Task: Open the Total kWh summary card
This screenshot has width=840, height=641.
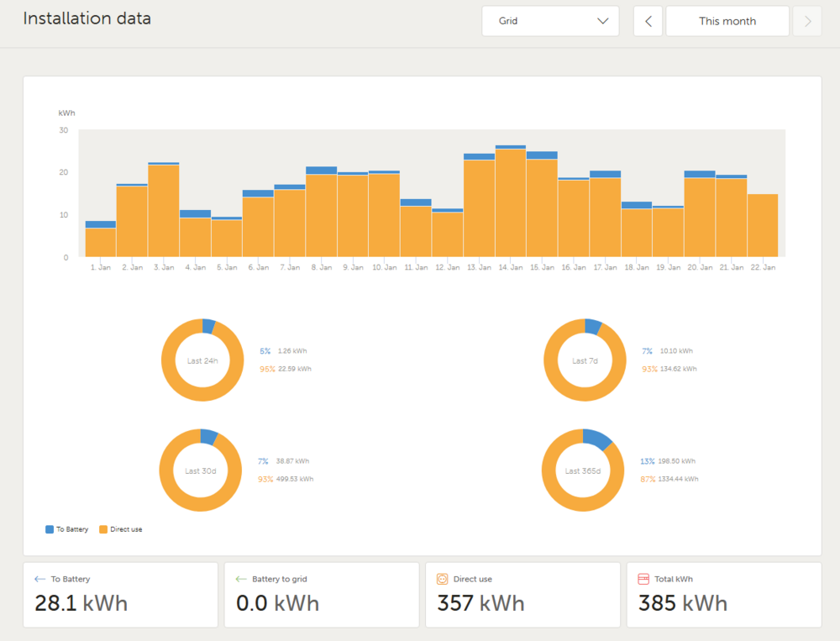Action: (724, 595)
